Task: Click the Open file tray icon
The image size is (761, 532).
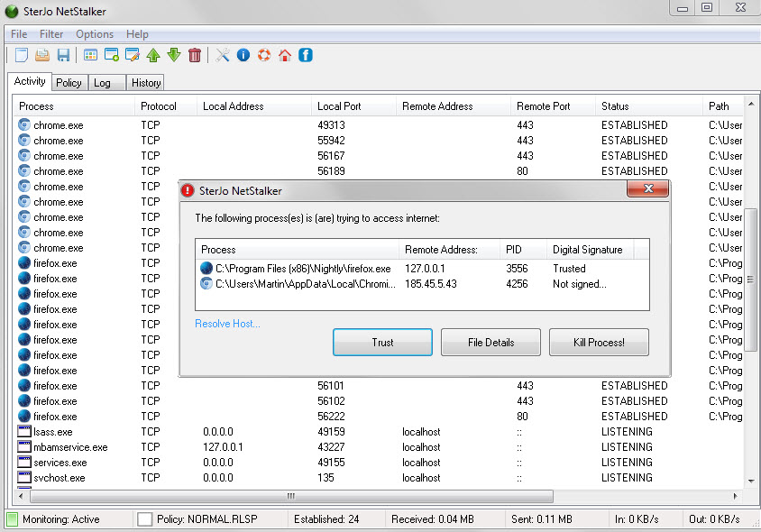Action: click(42, 55)
